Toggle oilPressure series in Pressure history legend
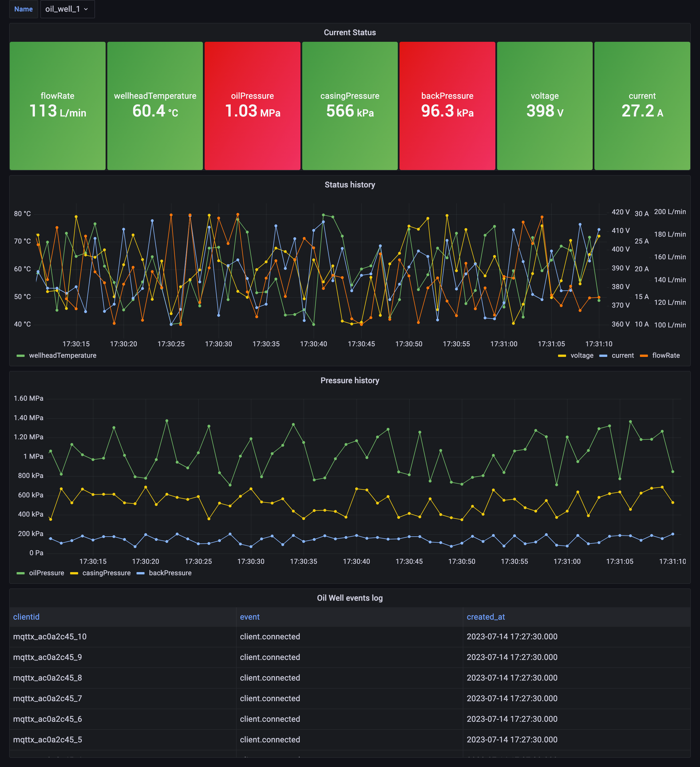This screenshot has width=700, height=767. [x=46, y=573]
